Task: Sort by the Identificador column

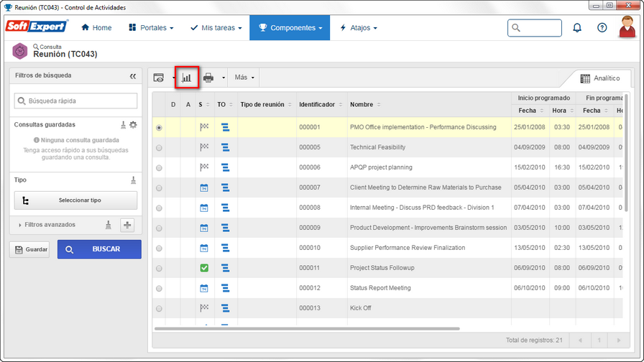Action: (341, 105)
